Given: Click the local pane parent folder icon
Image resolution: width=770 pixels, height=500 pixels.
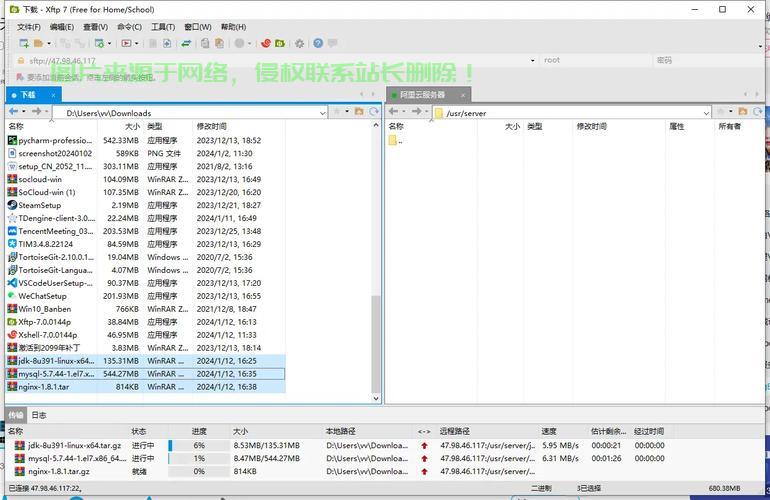Looking at the screenshot, I should (359, 112).
